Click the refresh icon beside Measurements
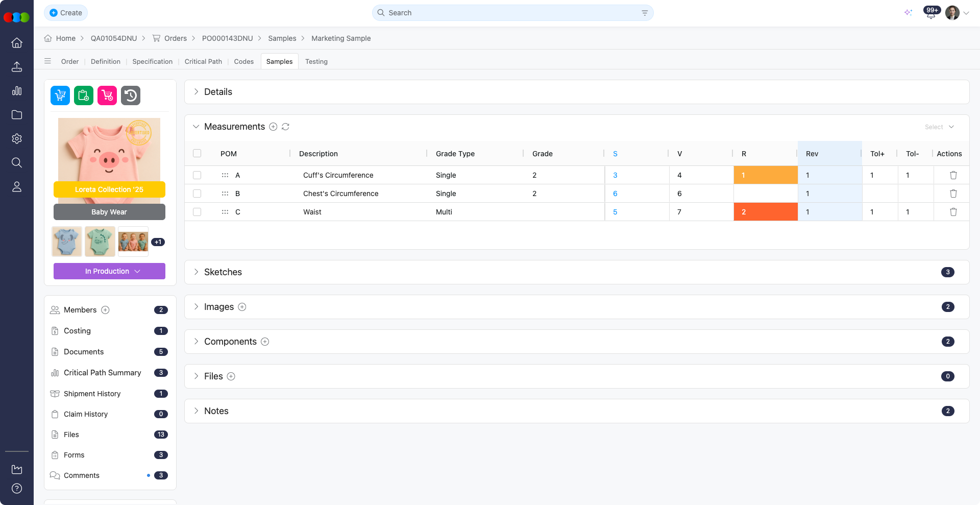This screenshot has width=980, height=505. [285, 127]
